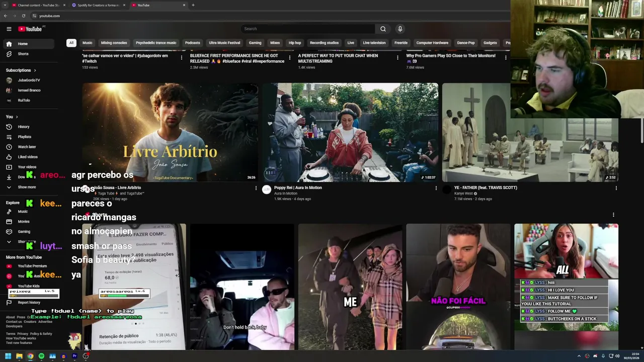Open File Explorer from the taskbar
644x362 pixels.
pos(19,356)
